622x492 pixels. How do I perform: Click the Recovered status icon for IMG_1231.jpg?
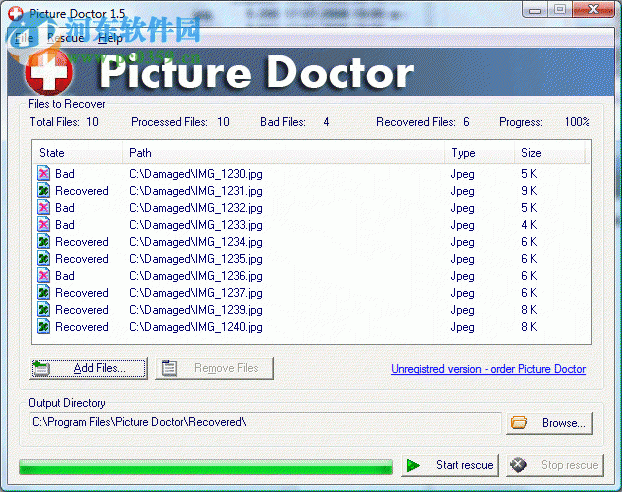coord(44,190)
